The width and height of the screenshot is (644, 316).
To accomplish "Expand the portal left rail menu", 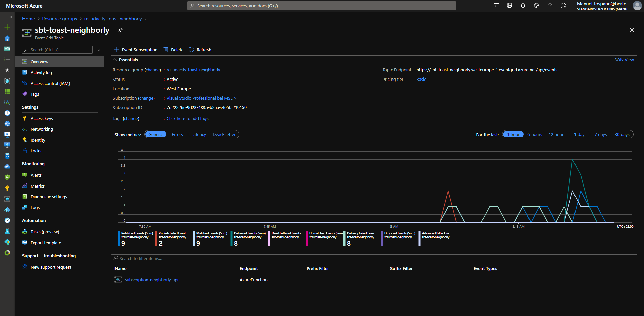I will pyautogui.click(x=11, y=17).
